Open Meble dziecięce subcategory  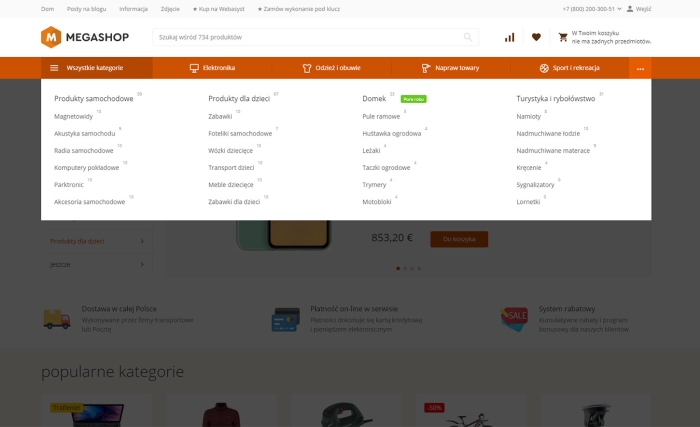(230, 184)
